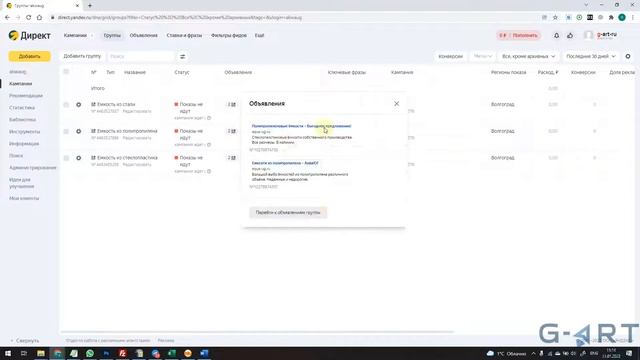The height and width of the screenshot is (360, 640).
Task: Open Емкости из полипропилена ad link in popup
Action: tap(285, 163)
